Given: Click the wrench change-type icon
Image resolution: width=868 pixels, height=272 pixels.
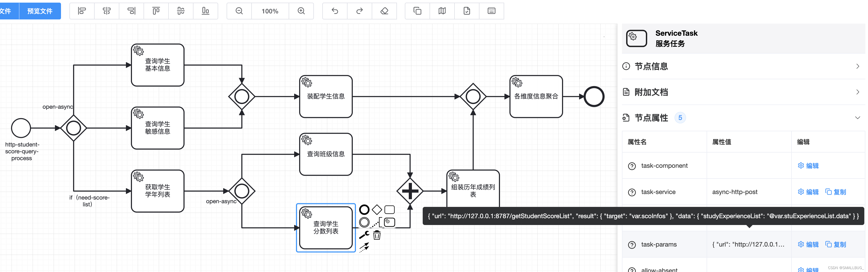Looking at the screenshot, I should point(364,235).
